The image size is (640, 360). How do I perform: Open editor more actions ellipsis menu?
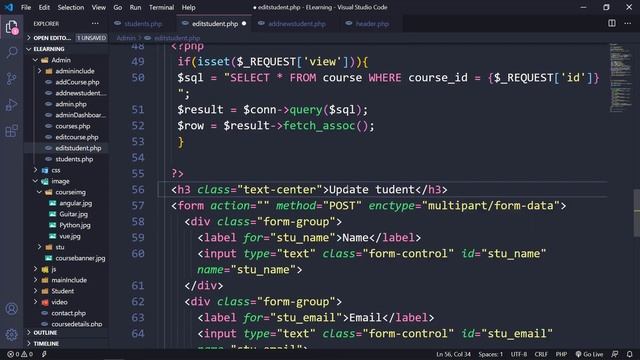[x=628, y=23]
